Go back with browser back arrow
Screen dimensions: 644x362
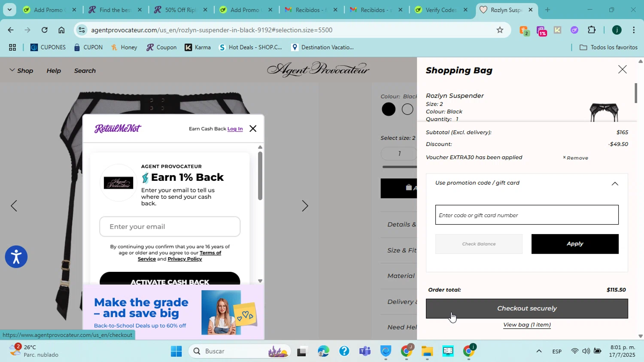[x=10, y=30]
